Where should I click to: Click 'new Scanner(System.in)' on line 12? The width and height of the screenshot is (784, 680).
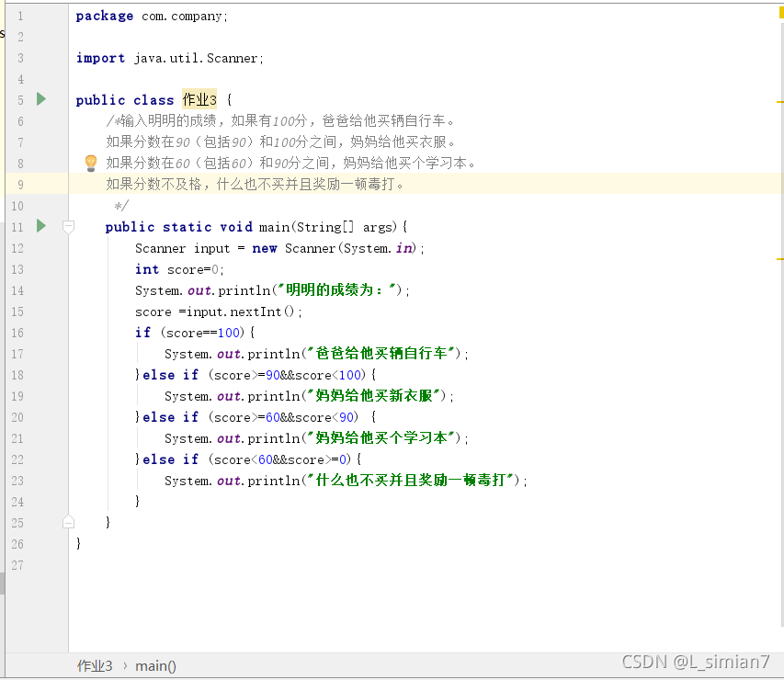[334, 248]
